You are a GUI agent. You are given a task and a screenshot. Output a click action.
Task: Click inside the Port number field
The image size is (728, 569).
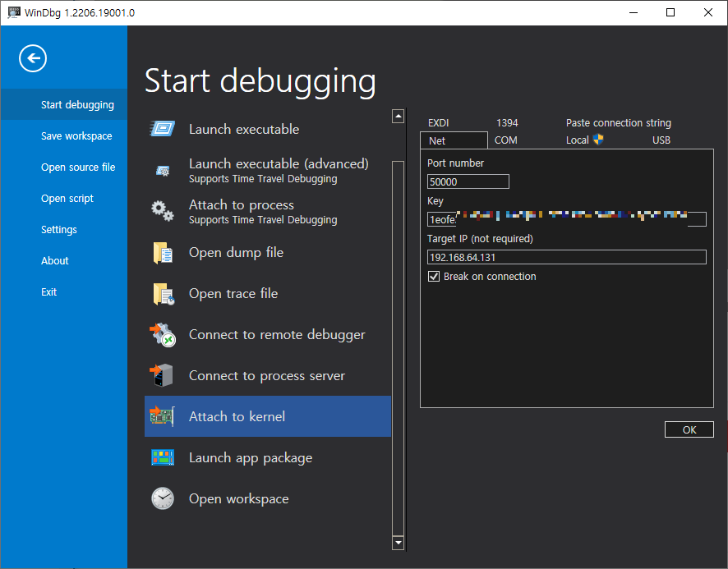[467, 181]
